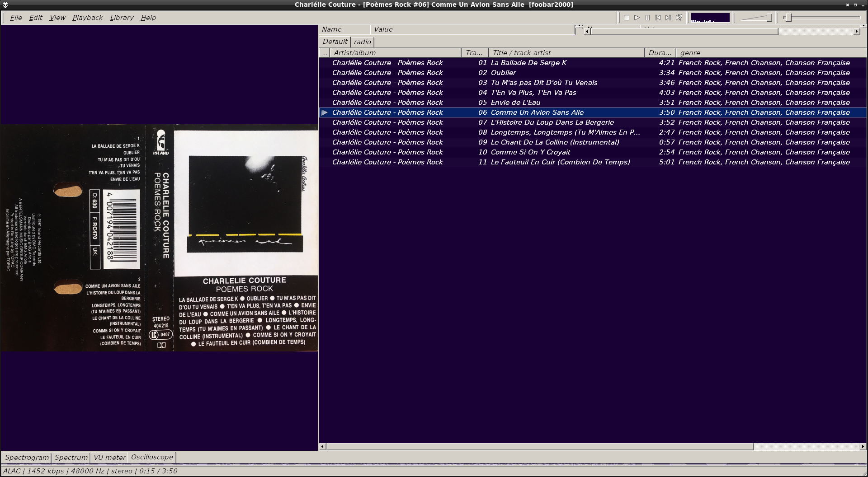Click the Value column header in properties

coord(472,29)
